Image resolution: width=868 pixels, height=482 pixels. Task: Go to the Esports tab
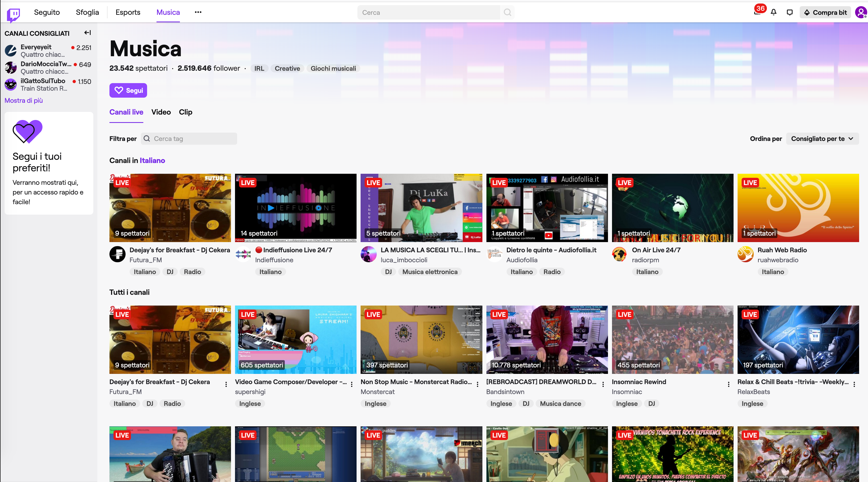(128, 12)
